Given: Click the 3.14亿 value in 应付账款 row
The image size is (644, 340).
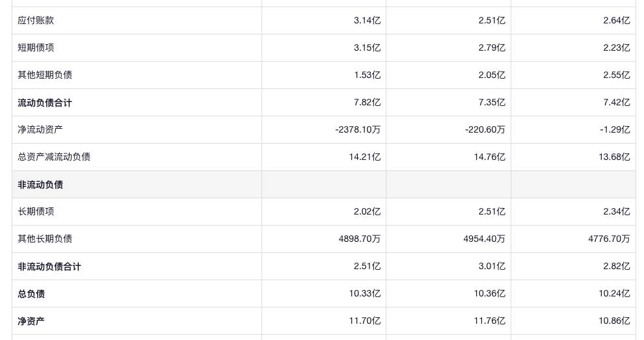Looking at the screenshot, I should coord(367,20).
